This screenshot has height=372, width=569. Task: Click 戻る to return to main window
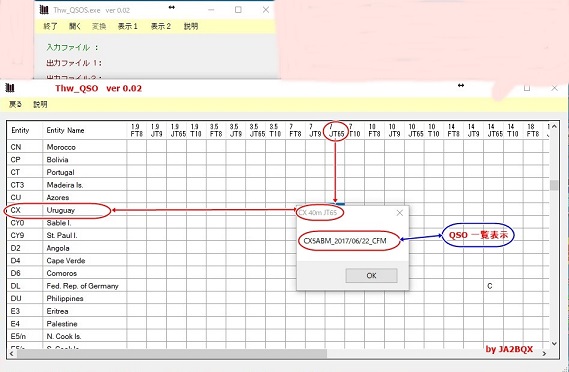pos(15,105)
